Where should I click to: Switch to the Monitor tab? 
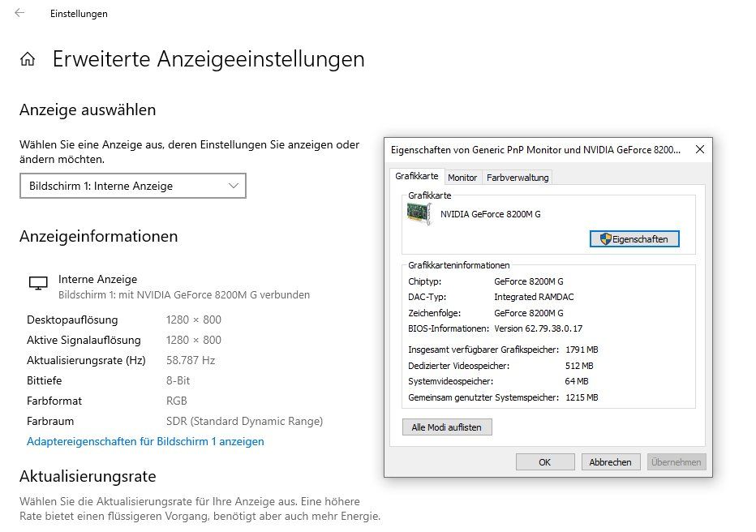pyautogui.click(x=462, y=178)
